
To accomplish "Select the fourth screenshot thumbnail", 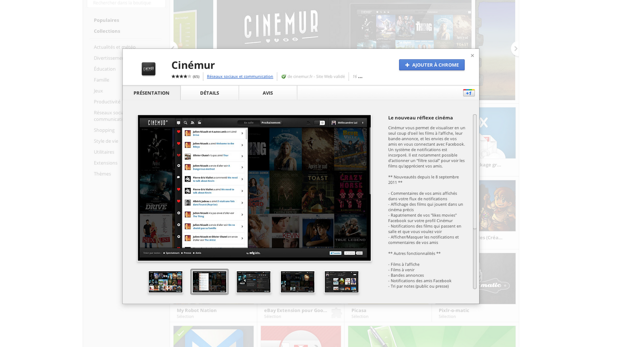I will tap(297, 282).
